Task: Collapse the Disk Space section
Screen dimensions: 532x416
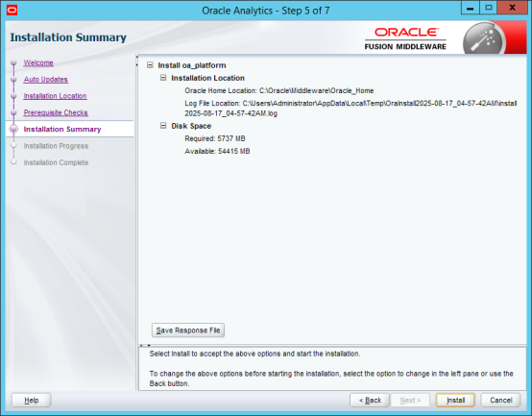Action: click(x=163, y=126)
